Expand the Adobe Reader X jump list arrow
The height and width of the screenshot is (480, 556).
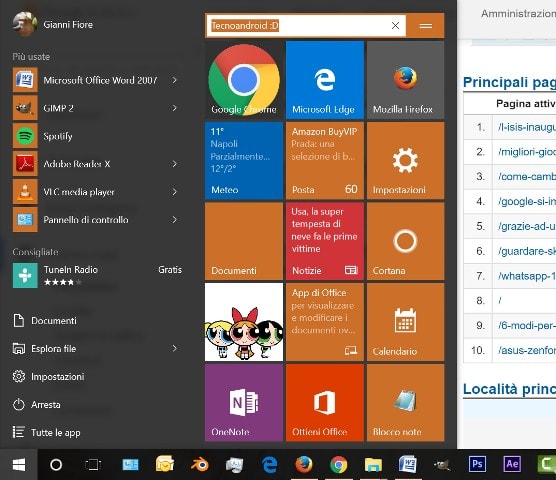coord(174,164)
